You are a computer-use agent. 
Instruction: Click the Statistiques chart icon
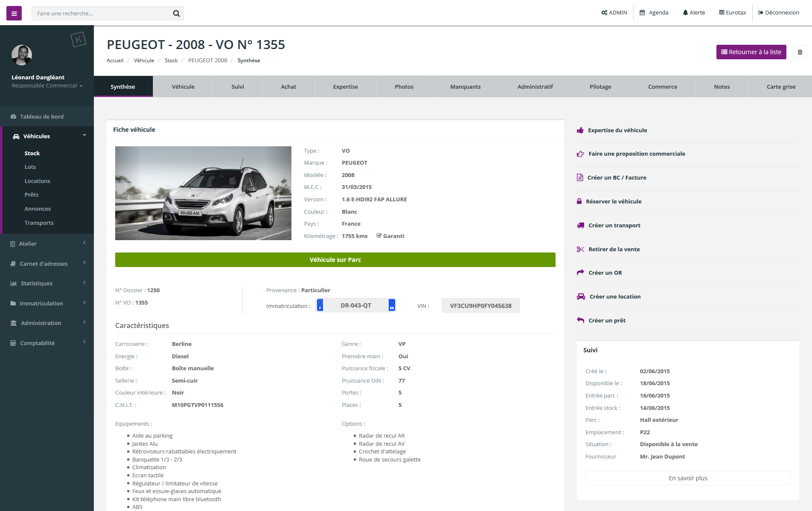14,283
